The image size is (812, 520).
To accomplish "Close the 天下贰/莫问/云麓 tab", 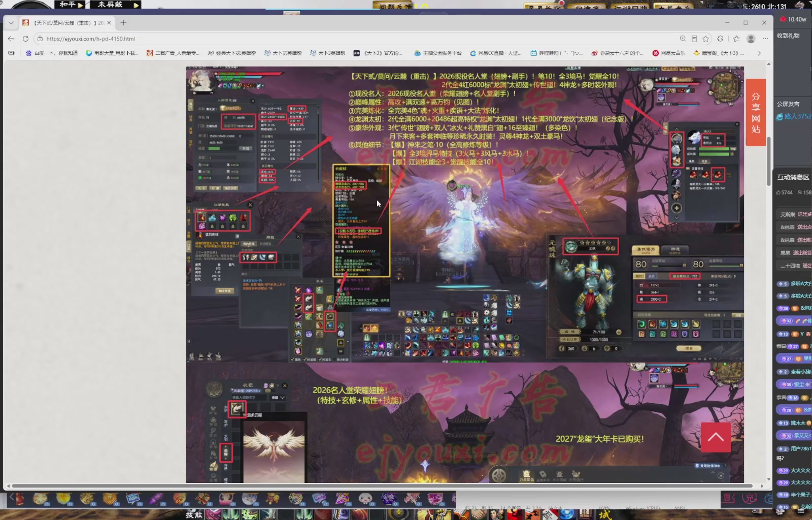I will (109, 23).
